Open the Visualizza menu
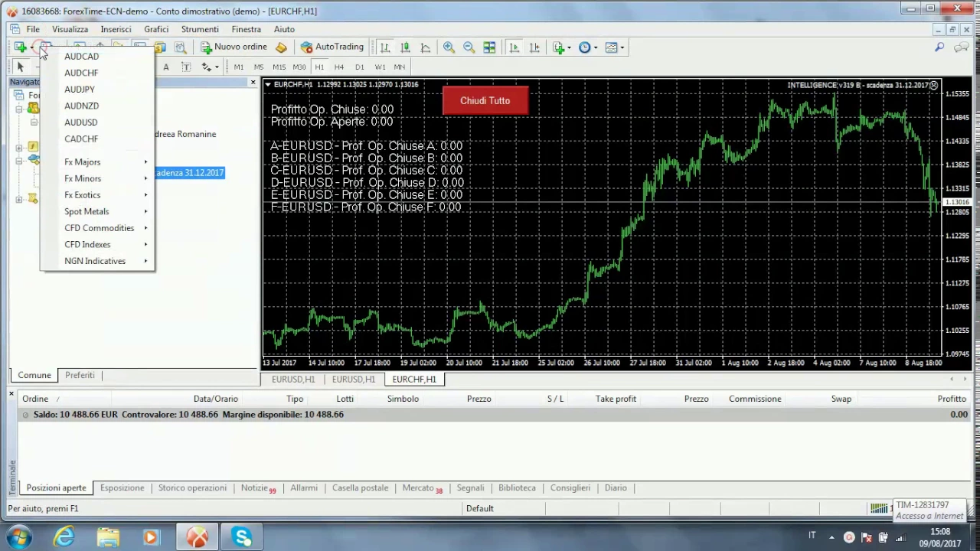 coord(70,29)
